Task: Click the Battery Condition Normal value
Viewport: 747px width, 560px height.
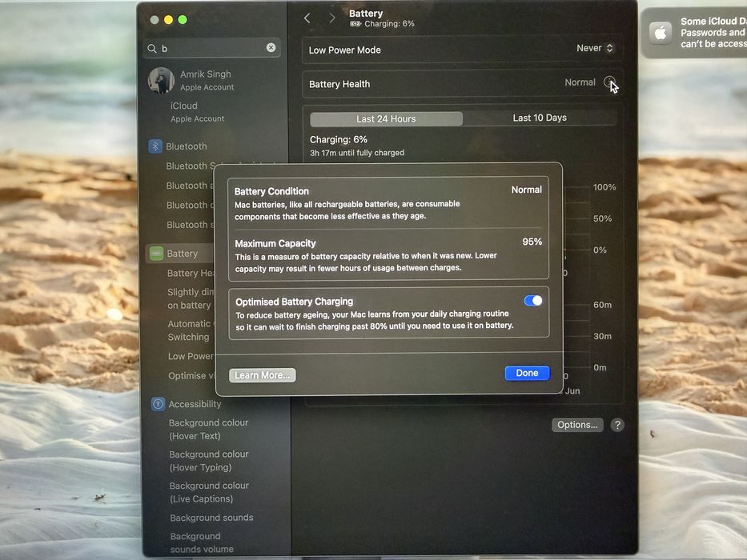Action: (527, 190)
